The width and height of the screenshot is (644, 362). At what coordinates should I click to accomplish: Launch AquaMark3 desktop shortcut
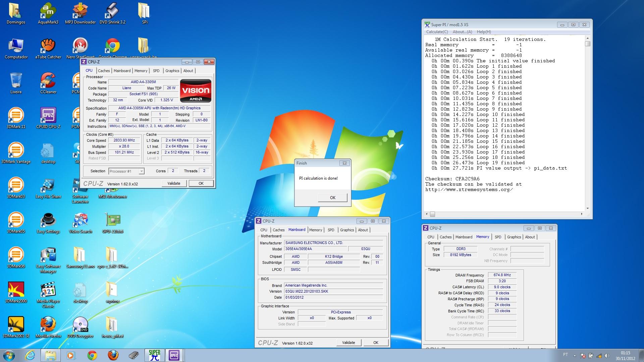coord(48,13)
